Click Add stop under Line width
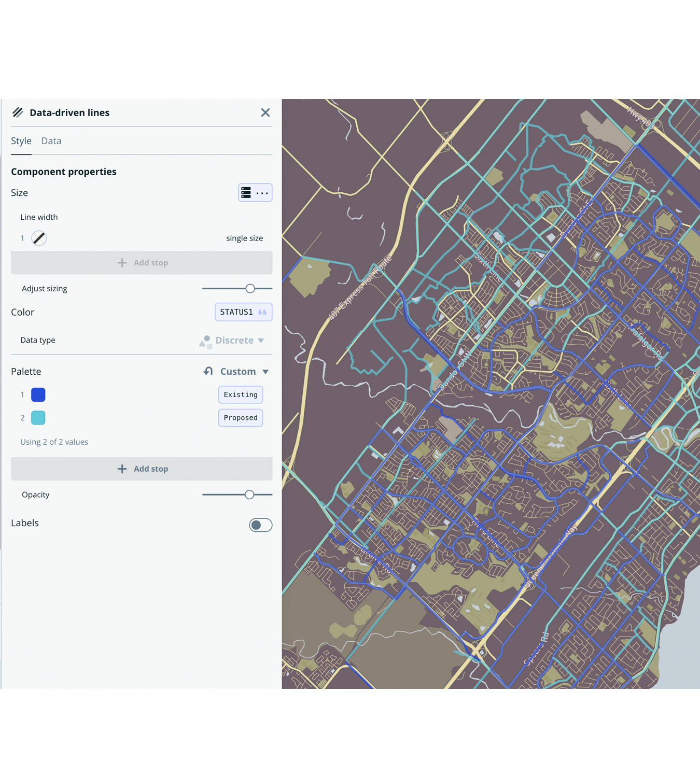The width and height of the screenshot is (700, 762). coord(142,263)
